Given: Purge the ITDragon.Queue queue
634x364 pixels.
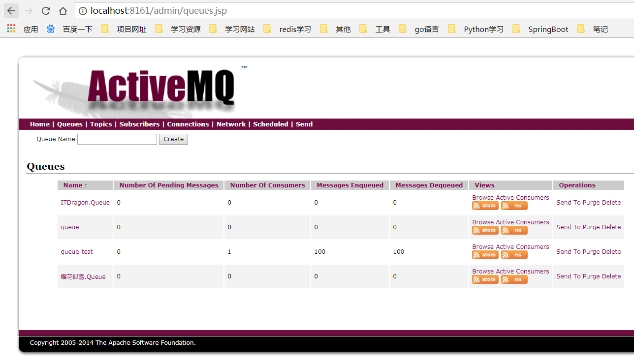Looking at the screenshot, I should (591, 203).
